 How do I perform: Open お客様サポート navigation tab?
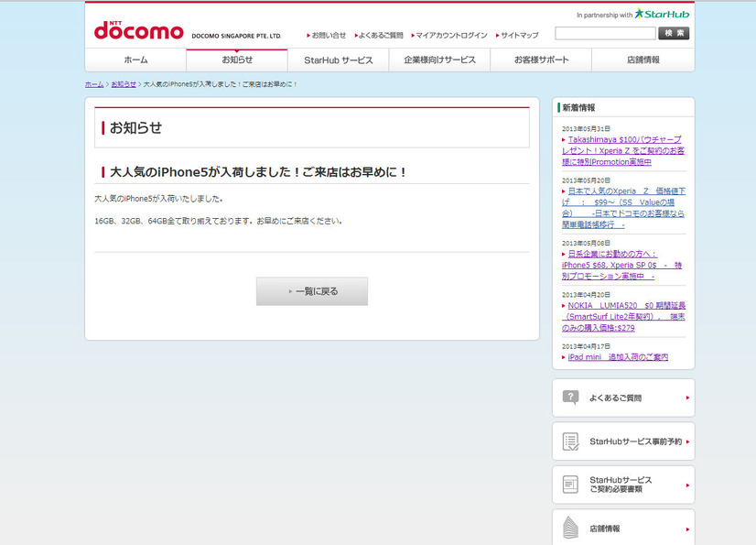point(541,60)
